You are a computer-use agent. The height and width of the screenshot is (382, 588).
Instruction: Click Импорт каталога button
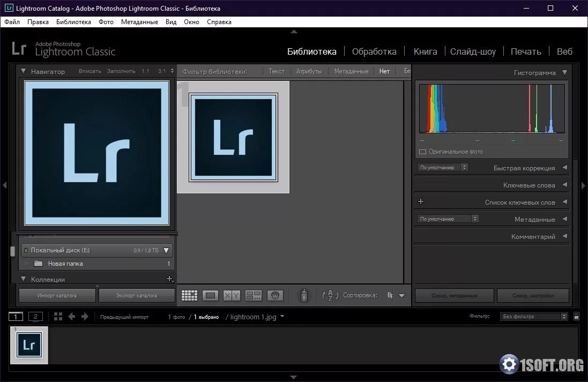(x=57, y=295)
